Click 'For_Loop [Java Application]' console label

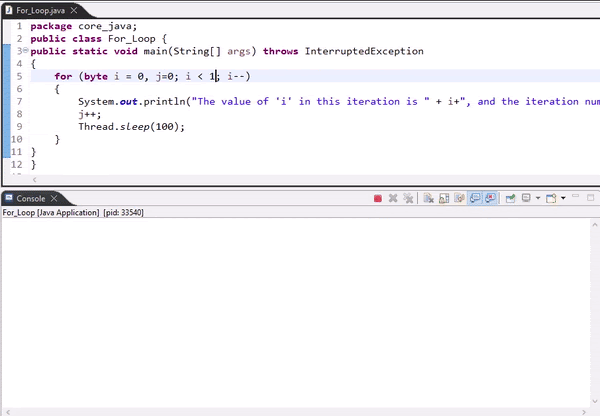[51, 212]
